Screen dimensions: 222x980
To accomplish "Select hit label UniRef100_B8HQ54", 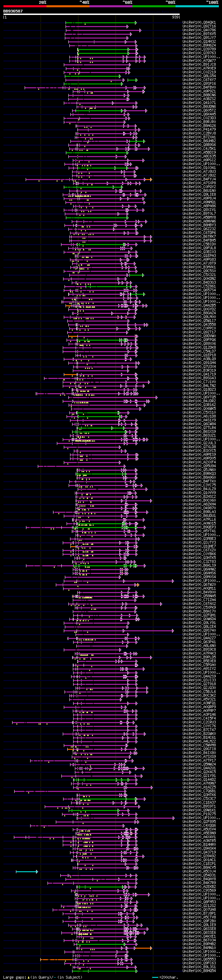I will tap(199, 971).
